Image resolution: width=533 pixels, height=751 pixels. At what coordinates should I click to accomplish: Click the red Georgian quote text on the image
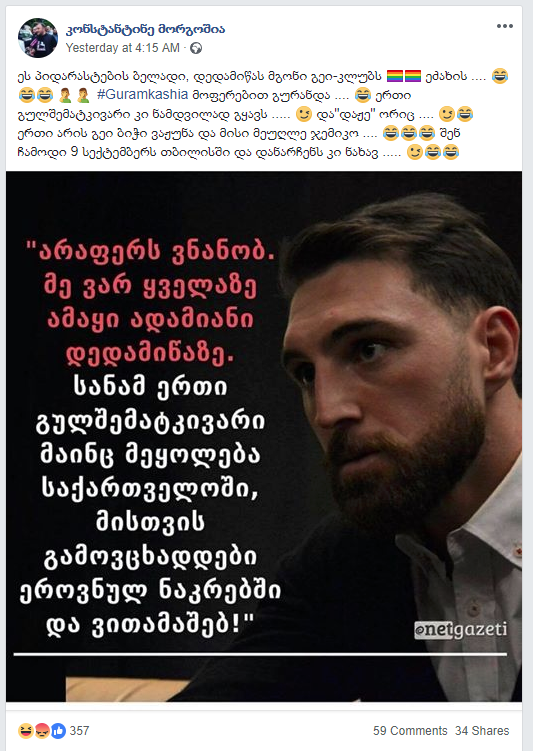click(151, 303)
